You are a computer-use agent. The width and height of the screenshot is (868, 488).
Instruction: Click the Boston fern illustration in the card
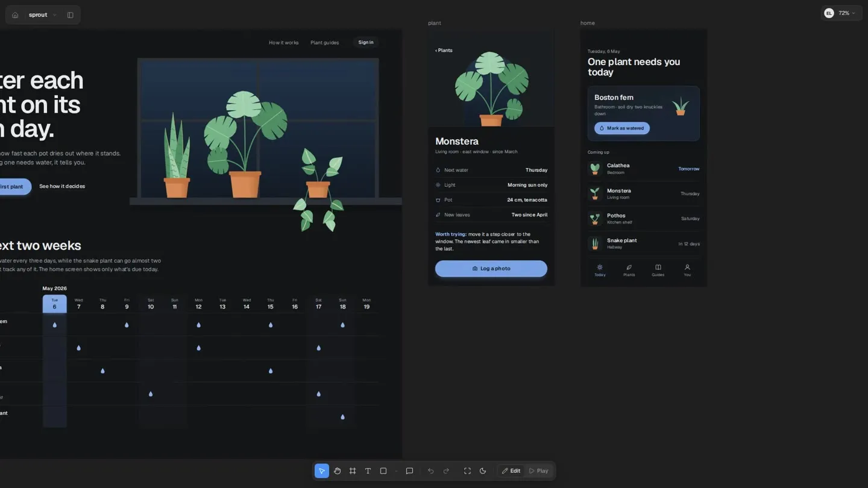click(x=681, y=107)
